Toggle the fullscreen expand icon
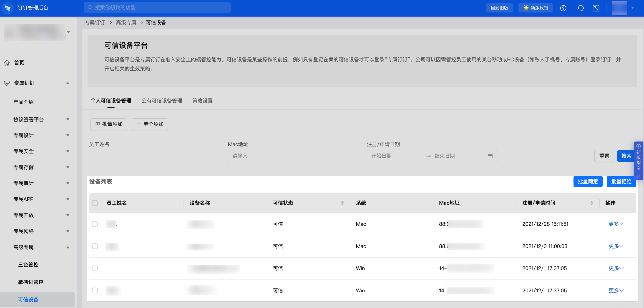Screen dimensions: 644x308 click(596, 8)
